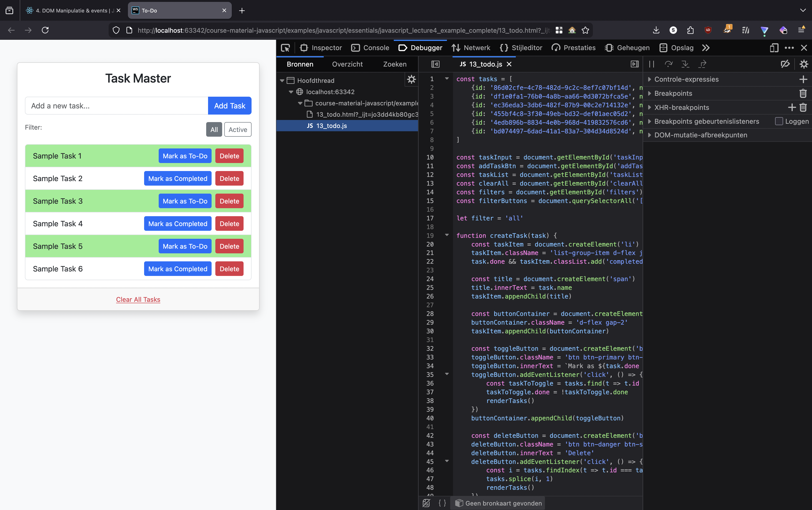Enable the Loggen checkbox
Image resolution: width=812 pixels, height=510 pixels.
(779, 121)
